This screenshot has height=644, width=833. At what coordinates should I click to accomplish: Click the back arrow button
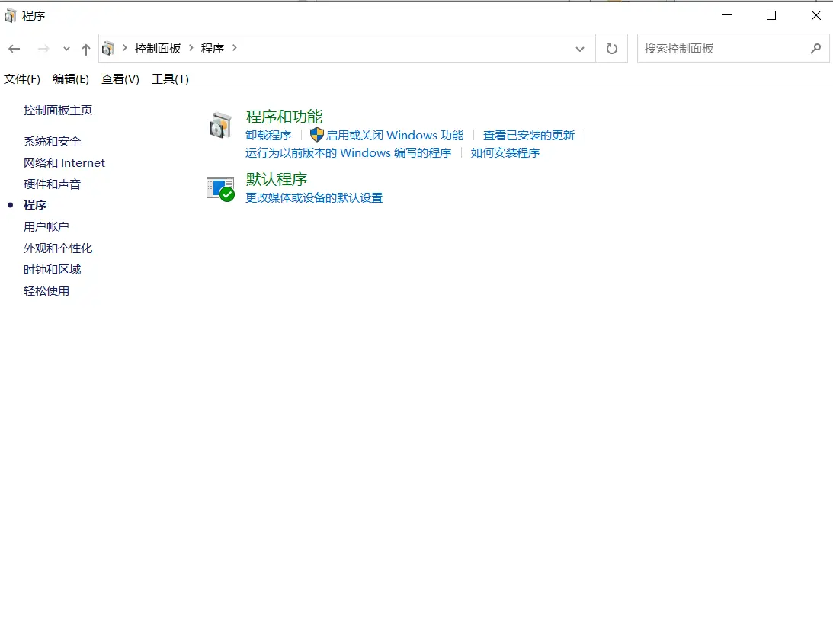[x=14, y=49]
